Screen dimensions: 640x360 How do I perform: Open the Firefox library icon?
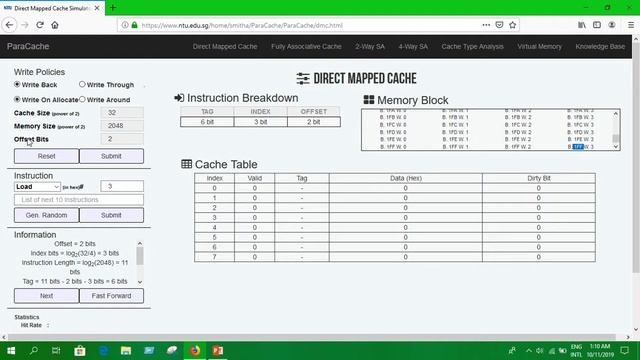click(582, 25)
